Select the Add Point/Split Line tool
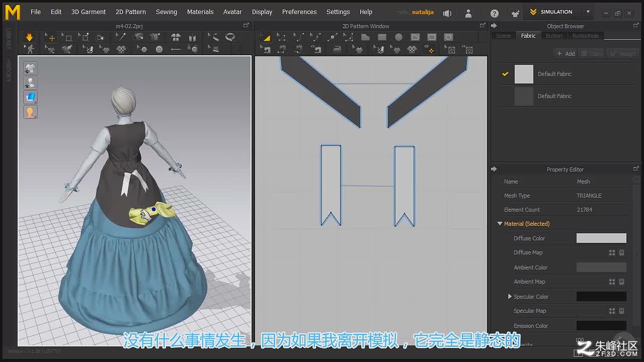The image size is (644, 362). pyautogui.click(x=332, y=37)
